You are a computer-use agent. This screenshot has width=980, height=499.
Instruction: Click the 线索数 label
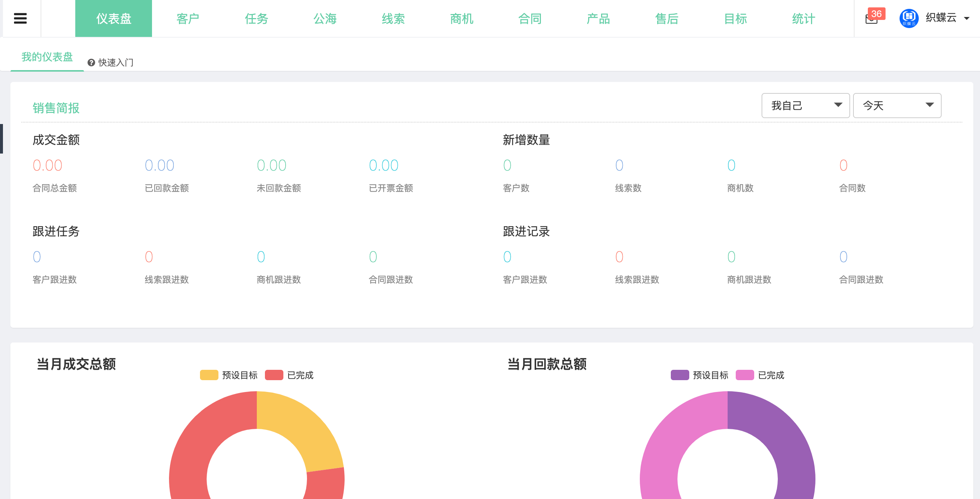[628, 188]
